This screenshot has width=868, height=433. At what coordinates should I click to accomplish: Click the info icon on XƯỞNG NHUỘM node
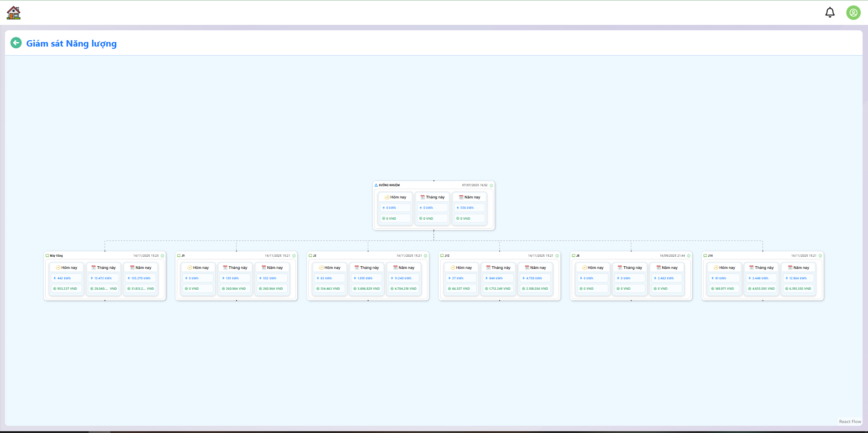point(491,185)
